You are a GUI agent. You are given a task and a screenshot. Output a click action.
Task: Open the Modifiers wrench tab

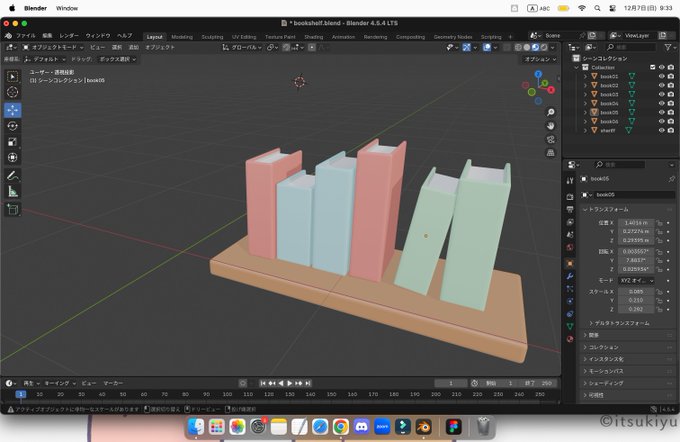570,276
